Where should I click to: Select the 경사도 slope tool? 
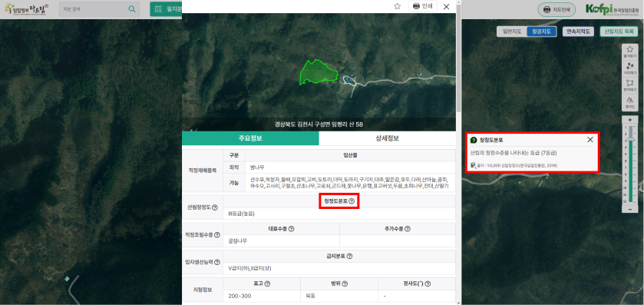(629, 101)
